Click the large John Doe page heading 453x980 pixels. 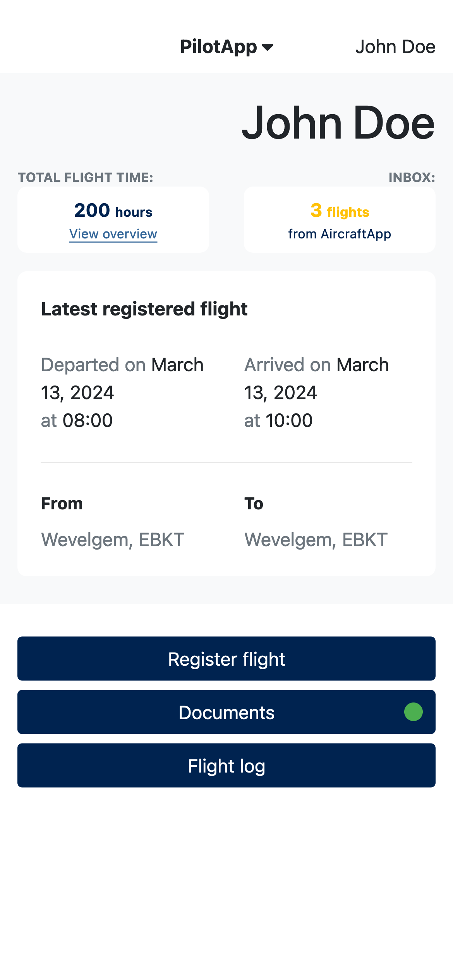(x=338, y=123)
